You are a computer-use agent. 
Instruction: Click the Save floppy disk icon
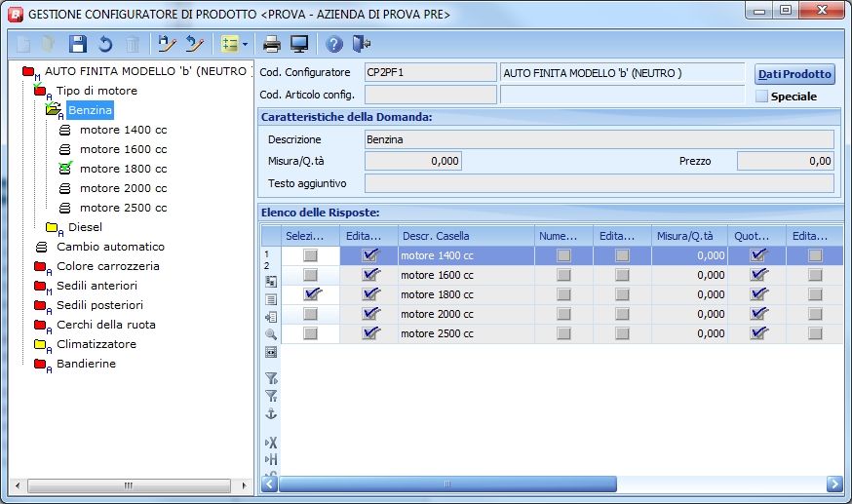pyautogui.click(x=78, y=44)
